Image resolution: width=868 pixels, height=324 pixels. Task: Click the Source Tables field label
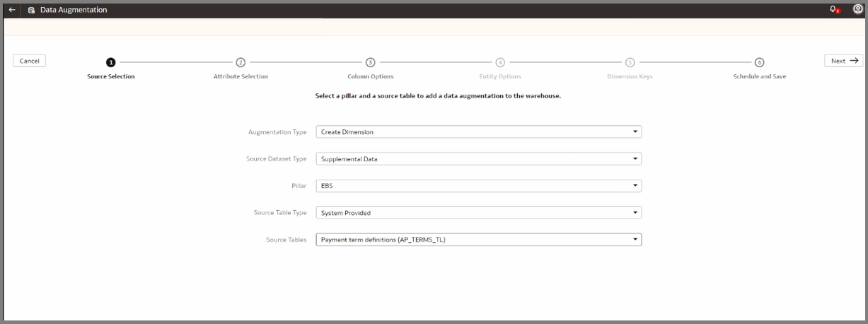pos(287,240)
